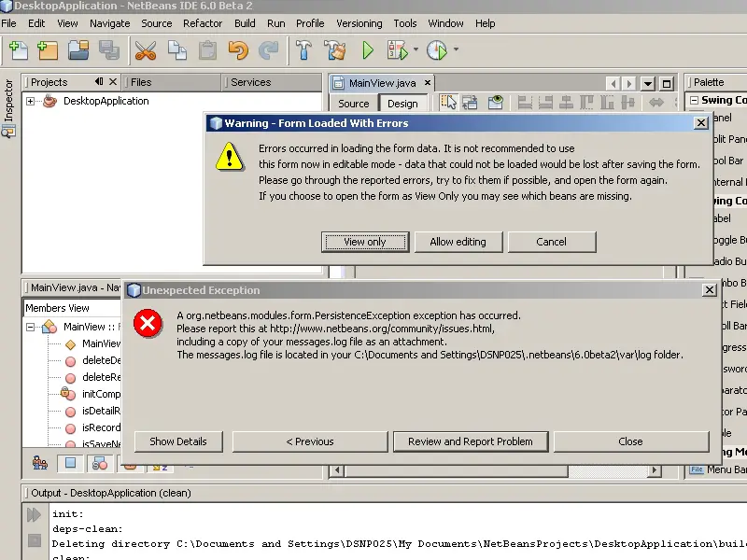Select the Connection Mode tool
The image size is (747, 560).
pos(470,102)
